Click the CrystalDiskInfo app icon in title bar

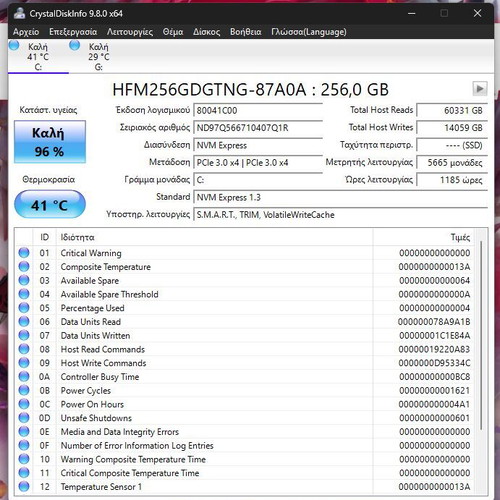click(x=20, y=13)
